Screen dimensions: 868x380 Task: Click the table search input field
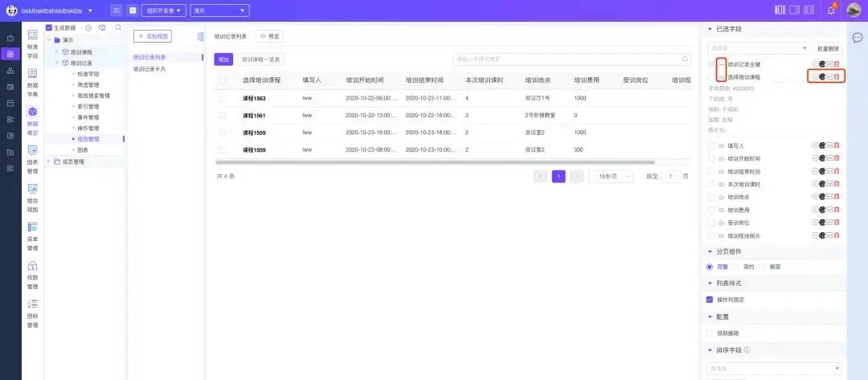(x=572, y=59)
